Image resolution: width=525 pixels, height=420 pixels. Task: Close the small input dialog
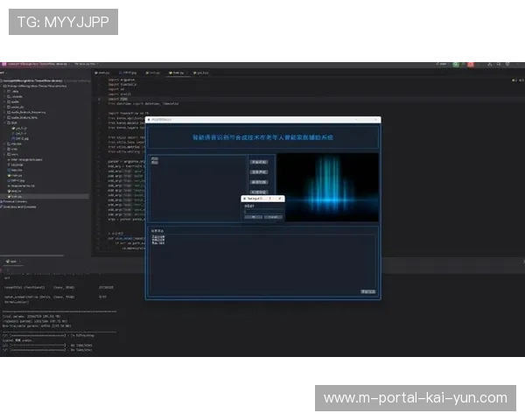click(280, 199)
